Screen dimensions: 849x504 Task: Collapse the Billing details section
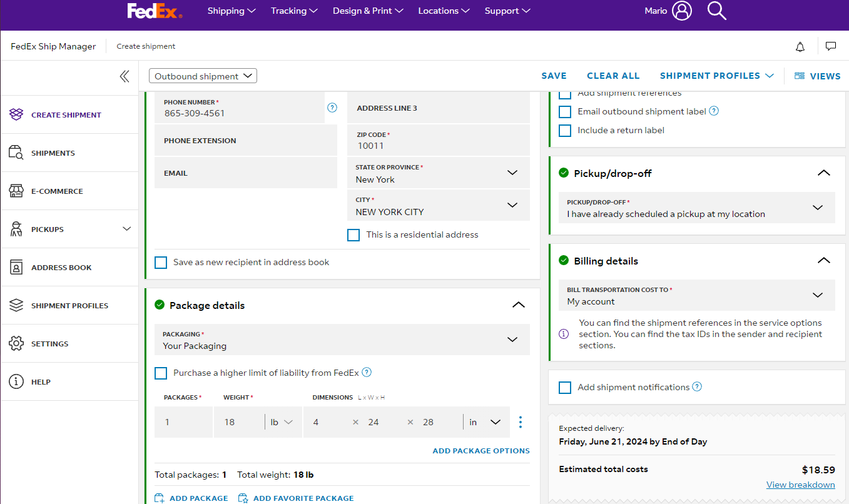point(824,261)
